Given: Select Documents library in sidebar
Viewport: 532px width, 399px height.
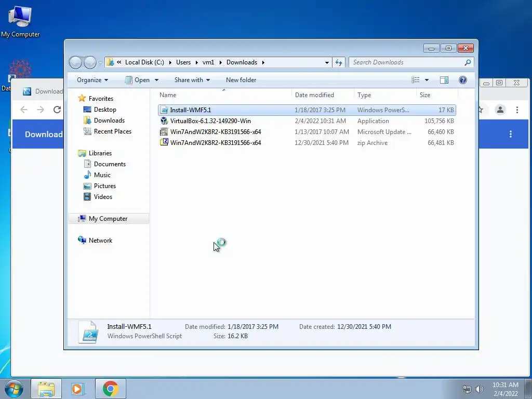Looking at the screenshot, I should coord(110,164).
